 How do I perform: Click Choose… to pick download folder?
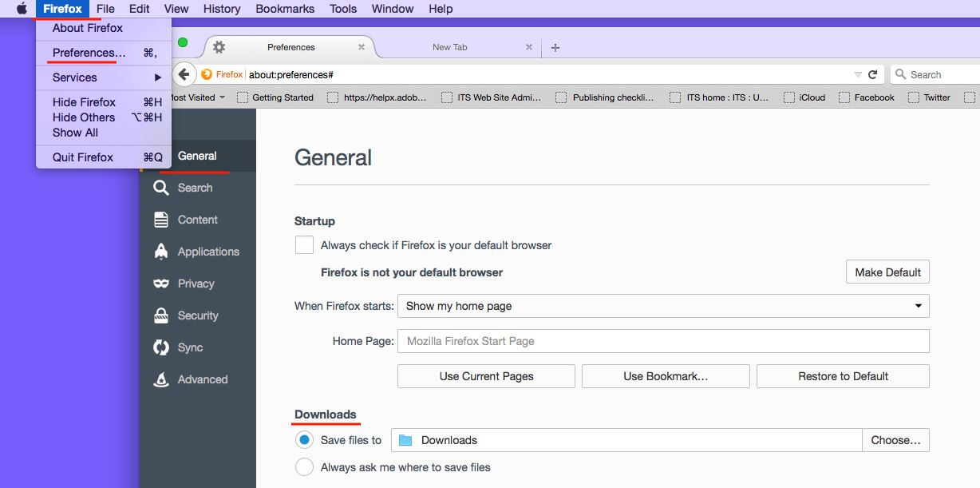[895, 440]
